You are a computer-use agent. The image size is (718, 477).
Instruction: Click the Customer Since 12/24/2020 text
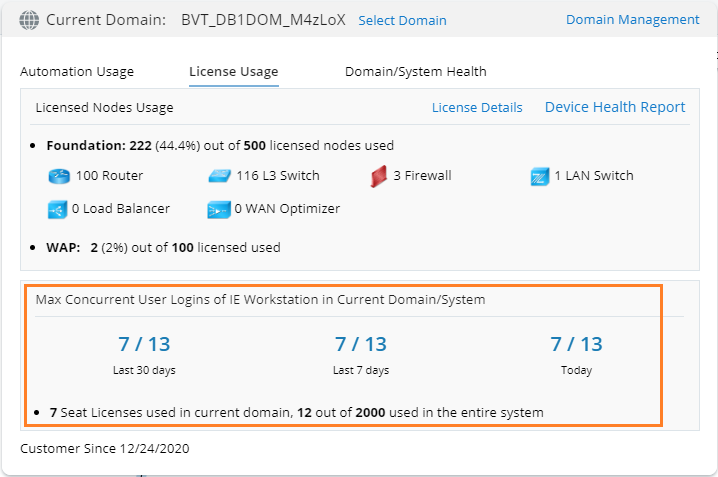tap(105, 449)
